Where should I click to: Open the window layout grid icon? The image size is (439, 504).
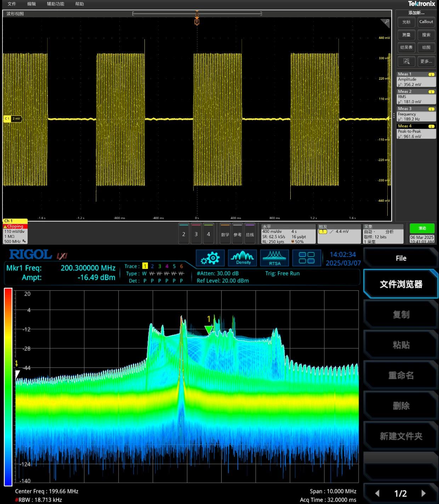tap(307, 258)
